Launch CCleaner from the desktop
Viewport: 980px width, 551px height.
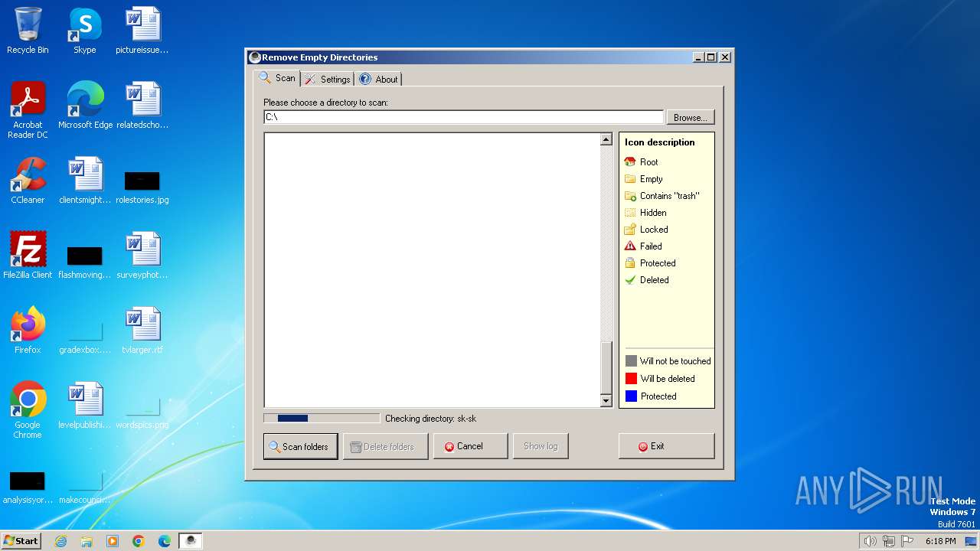click(x=28, y=181)
